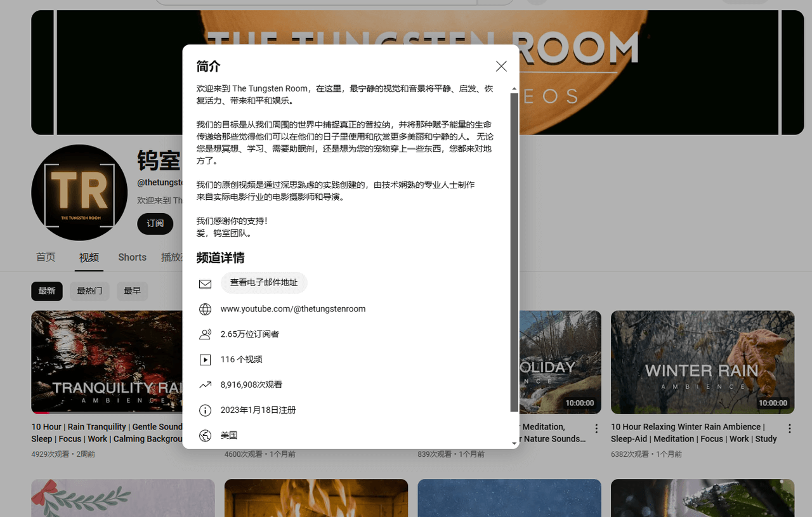
Task: Close the 简介 dialog with the X
Action: (501, 67)
